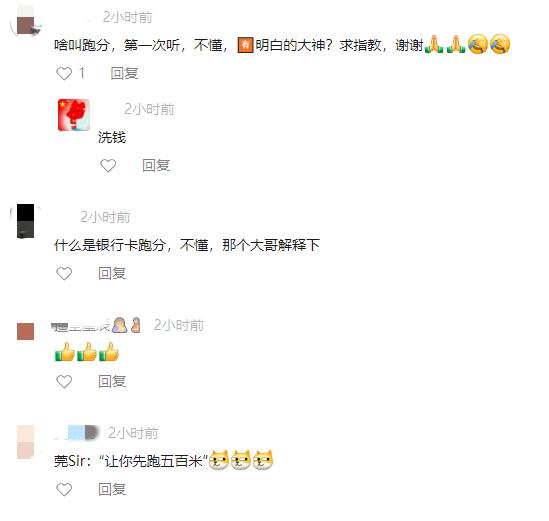Reply to the 什么是银行卡跑分 comment

pos(112,273)
